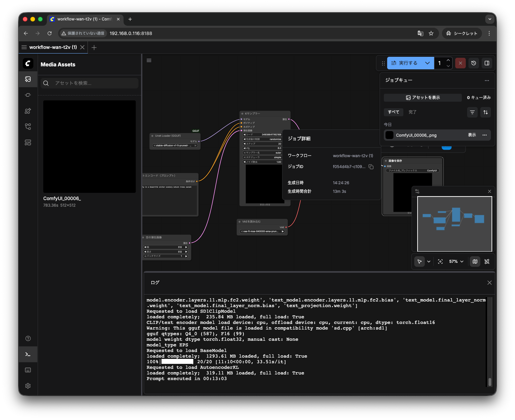This screenshot has width=515, height=420.
Task: Expand the run button dropdown arrow
Action: coord(427,63)
